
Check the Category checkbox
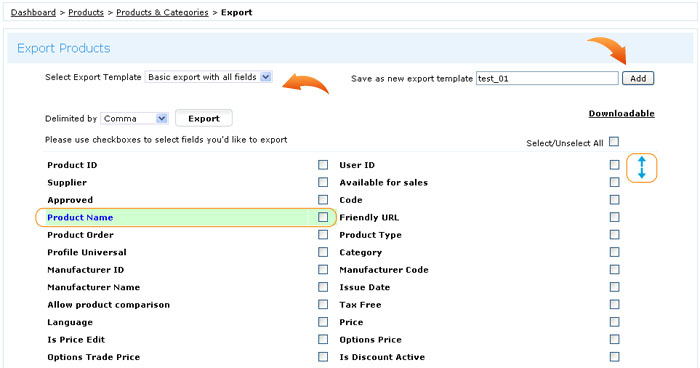[615, 252]
